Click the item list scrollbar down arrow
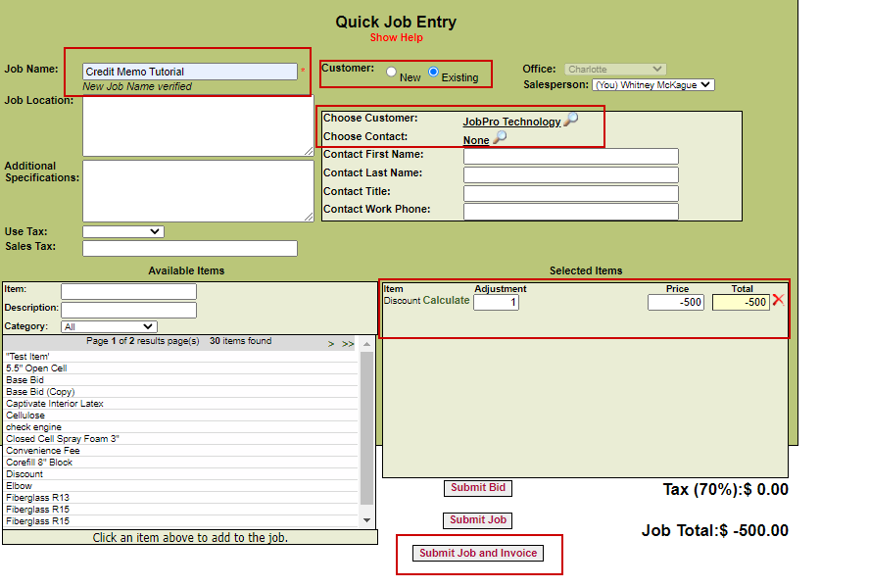Screen dimensions: 869x588 367,520
